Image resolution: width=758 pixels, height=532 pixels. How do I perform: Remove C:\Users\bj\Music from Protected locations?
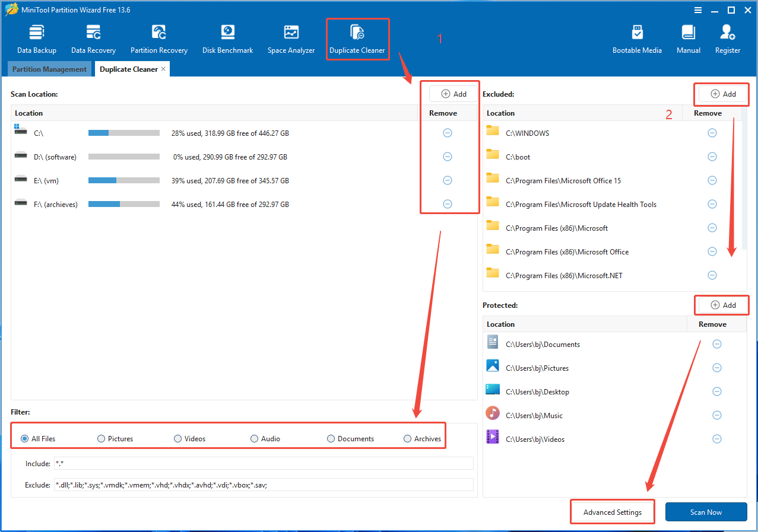tap(716, 415)
